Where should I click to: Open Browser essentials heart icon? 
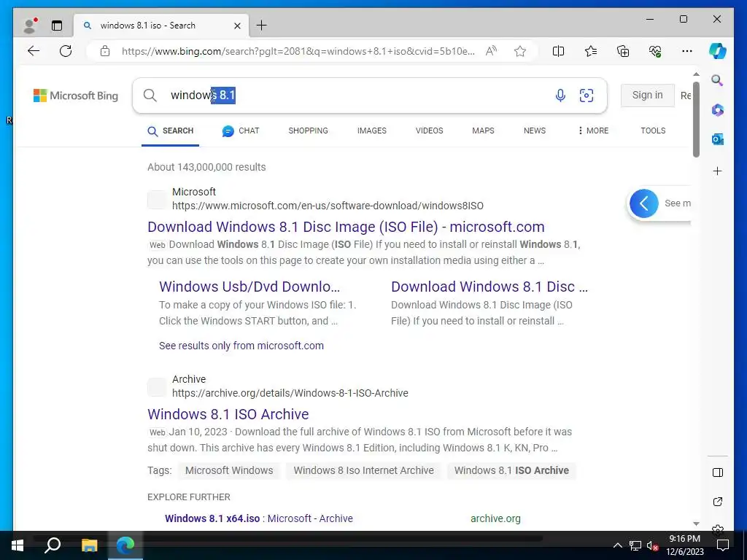(655, 51)
